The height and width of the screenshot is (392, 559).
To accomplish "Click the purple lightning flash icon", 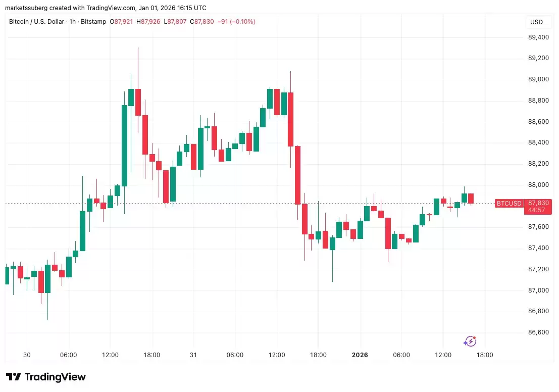I will (470, 341).
